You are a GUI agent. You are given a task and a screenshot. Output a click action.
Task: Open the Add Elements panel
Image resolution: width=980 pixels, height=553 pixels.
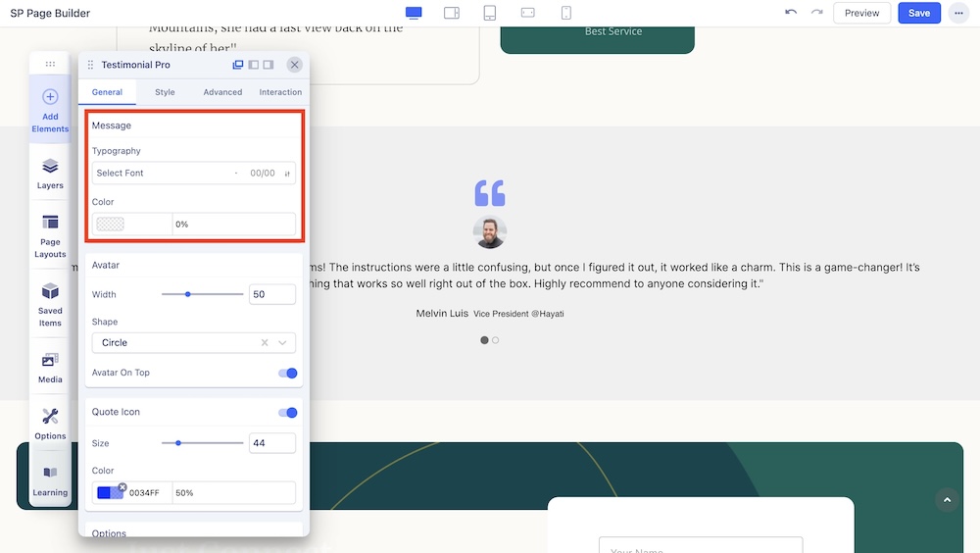[50, 109]
